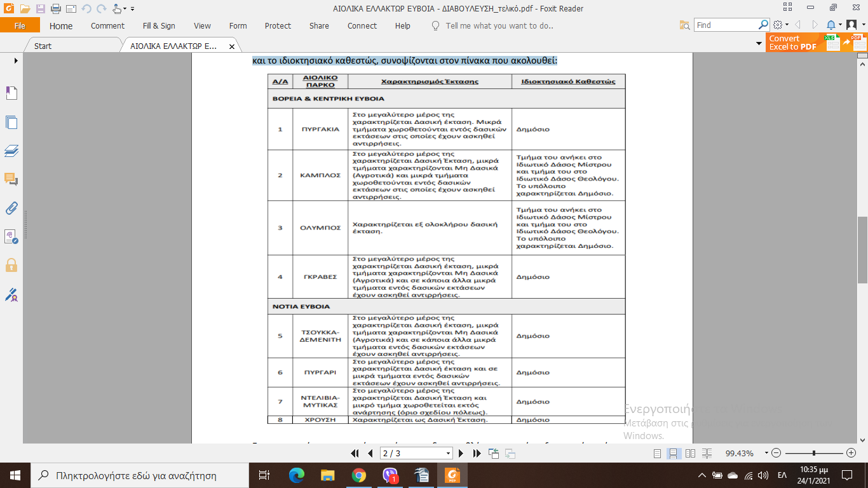Go to previous search result arrow
This screenshot has height=488, width=868.
click(798, 25)
